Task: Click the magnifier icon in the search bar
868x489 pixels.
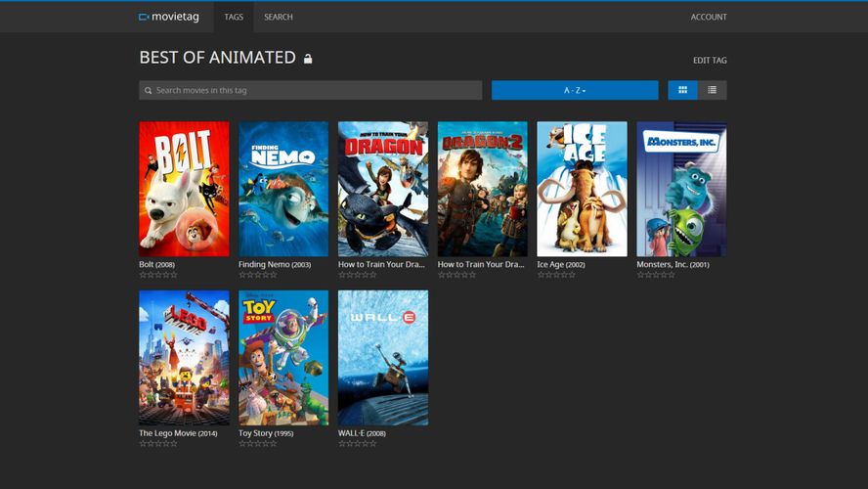Action: point(149,90)
